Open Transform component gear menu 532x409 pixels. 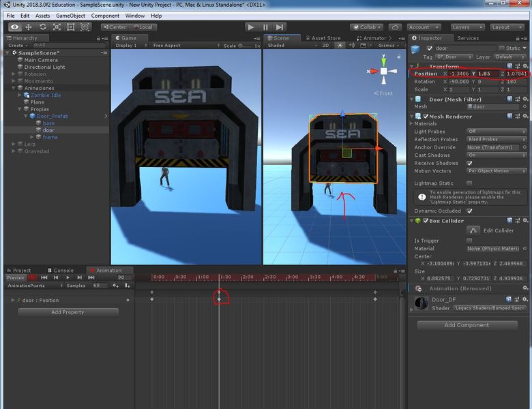click(x=525, y=66)
